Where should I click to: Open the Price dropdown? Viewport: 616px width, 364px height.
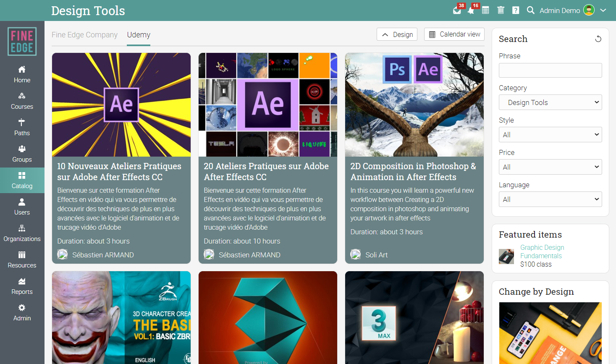point(550,167)
